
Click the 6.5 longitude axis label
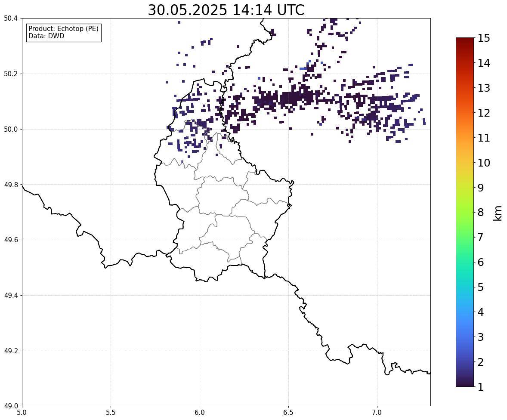(288, 413)
